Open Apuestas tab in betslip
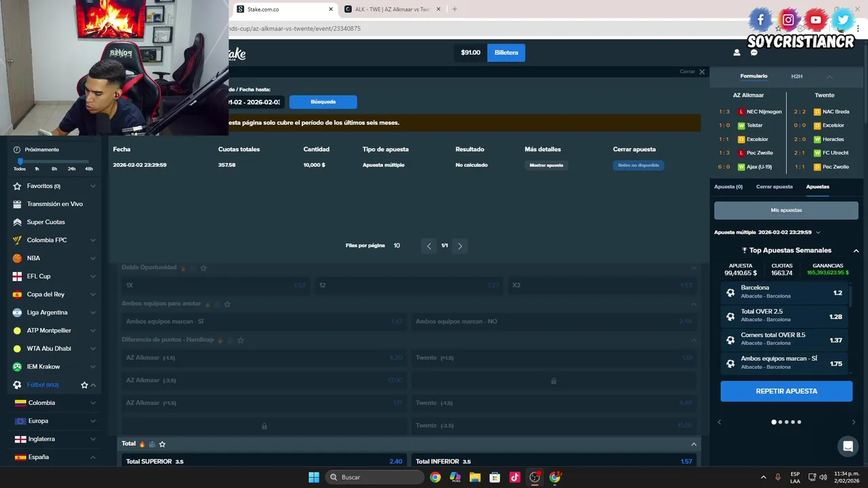 tap(818, 186)
